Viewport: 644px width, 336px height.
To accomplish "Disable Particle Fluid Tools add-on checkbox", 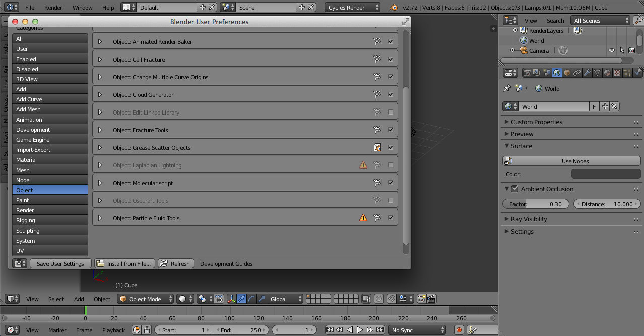I will [391, 218].
